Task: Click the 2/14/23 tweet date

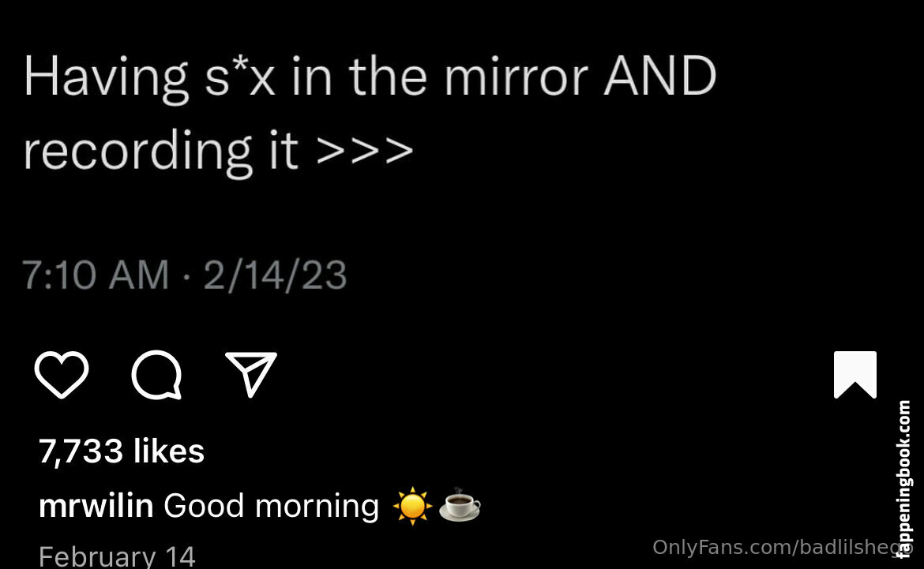Action: (x=275, y=275)
